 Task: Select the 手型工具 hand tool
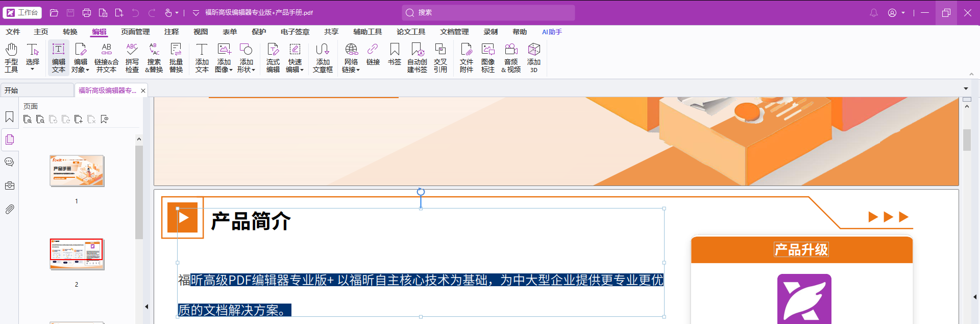(x=11, y=58)
